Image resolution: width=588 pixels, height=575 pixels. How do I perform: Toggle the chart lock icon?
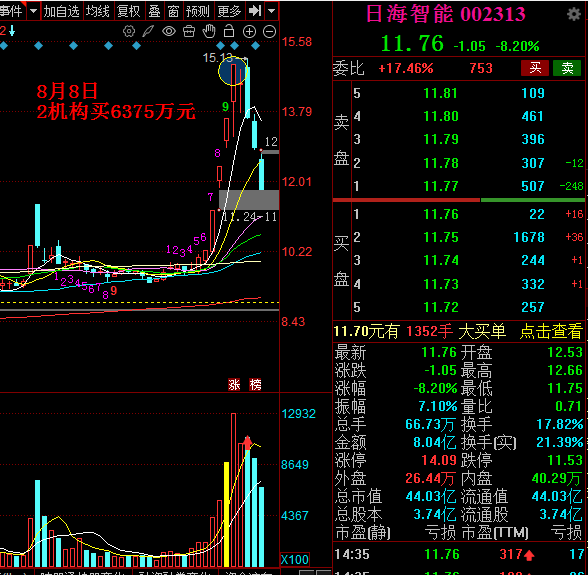click(229, 31)
